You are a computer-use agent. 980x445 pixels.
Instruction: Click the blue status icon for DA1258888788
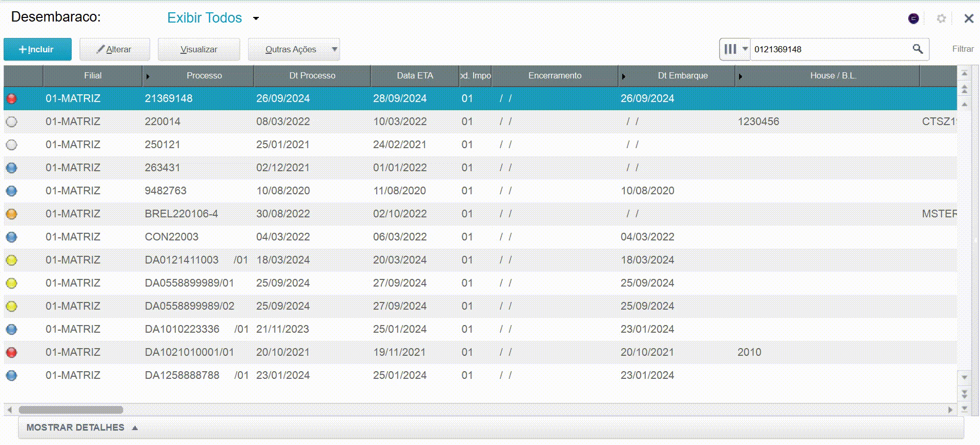pos(11,375)
